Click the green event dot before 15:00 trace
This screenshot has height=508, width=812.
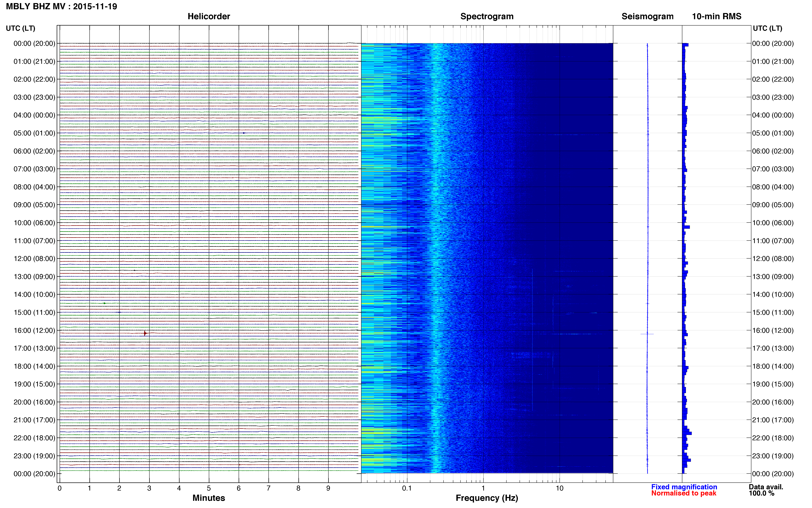click(104, 303)
